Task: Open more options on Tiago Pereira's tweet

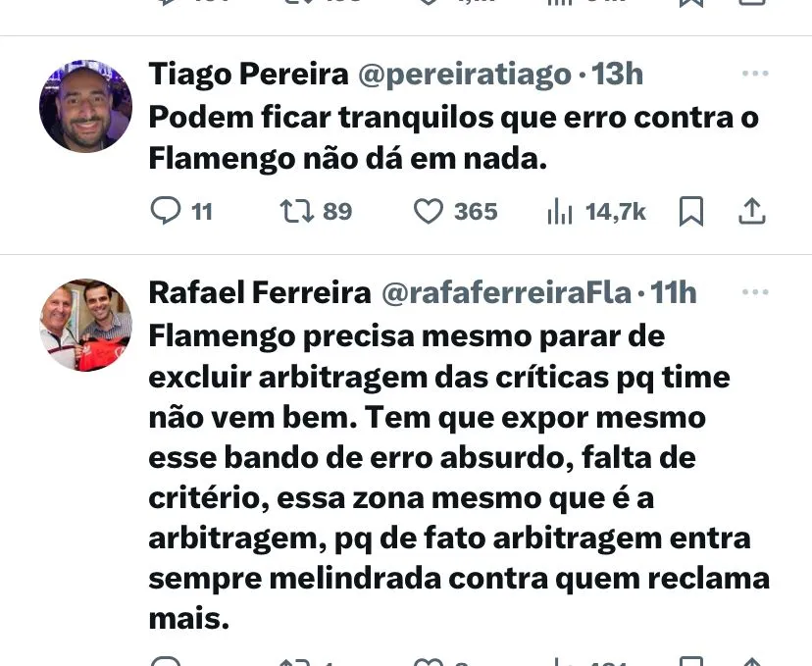Action: point(755,73)
